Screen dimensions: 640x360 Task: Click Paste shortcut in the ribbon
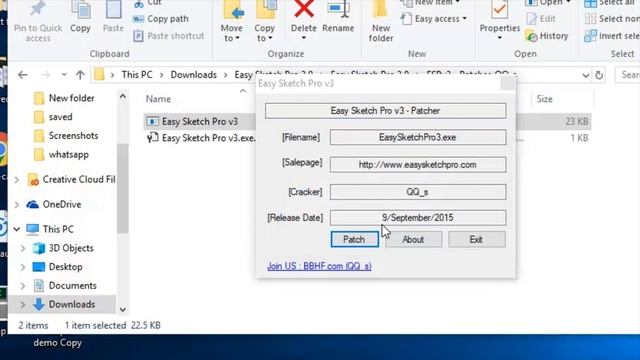tap(169, 36)
